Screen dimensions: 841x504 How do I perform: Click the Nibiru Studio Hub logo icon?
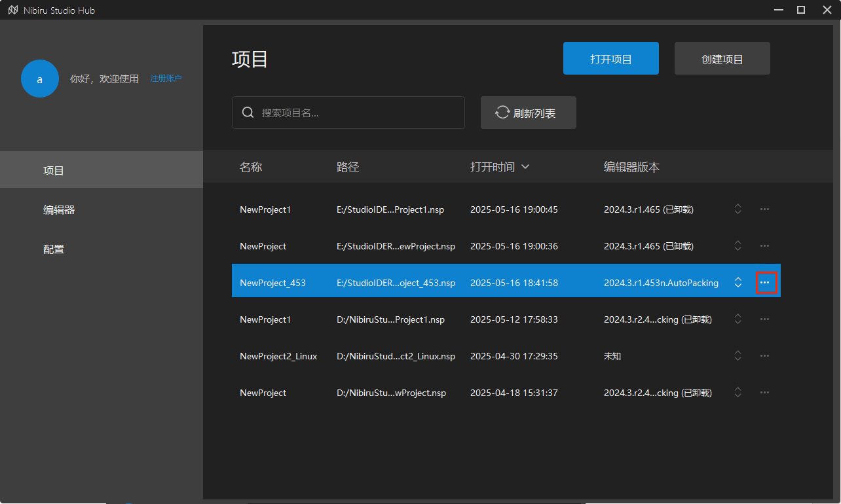(13, 10)
